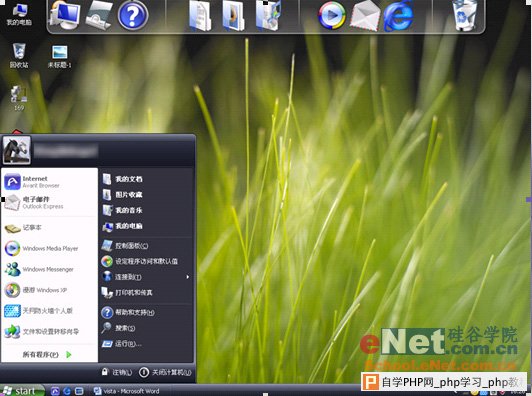Viewport: 532px width, 396px height.
Task: Open the 回收站 desktop icon
Action: click(x=19, y=55)
